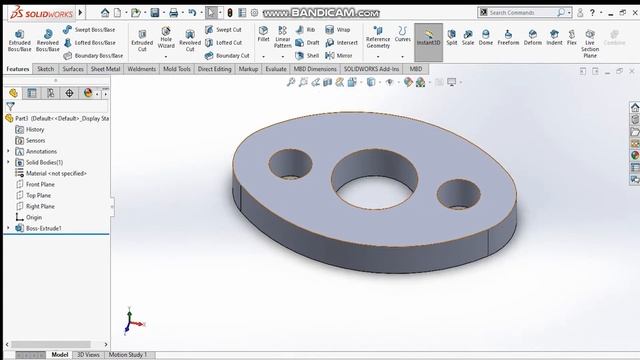640x360 pixels.
Task: Select the Mirror tool
Action: click(339, 56)
